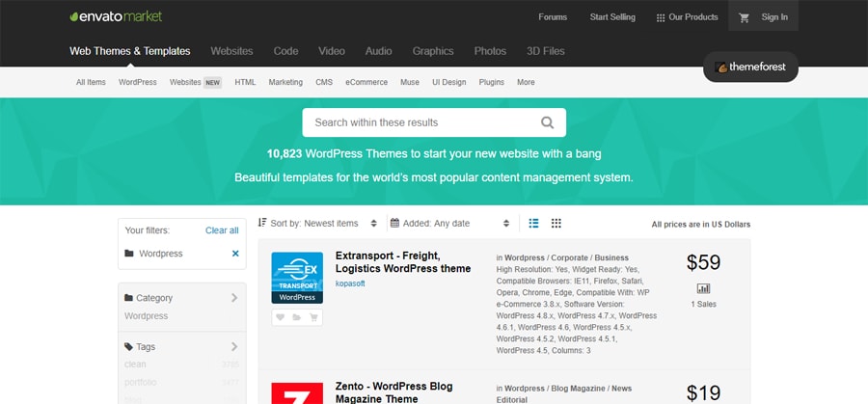Screen dimensions: 868x404
Task: Select the Photos navigation tab
Action: pos(490,51)
